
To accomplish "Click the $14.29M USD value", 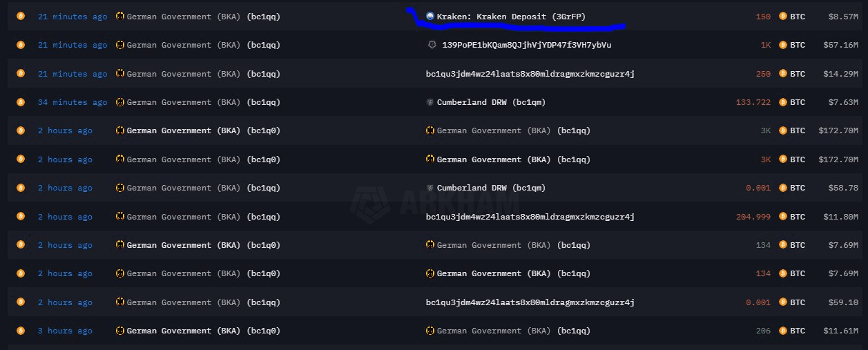I will click(x=840, y=73).
